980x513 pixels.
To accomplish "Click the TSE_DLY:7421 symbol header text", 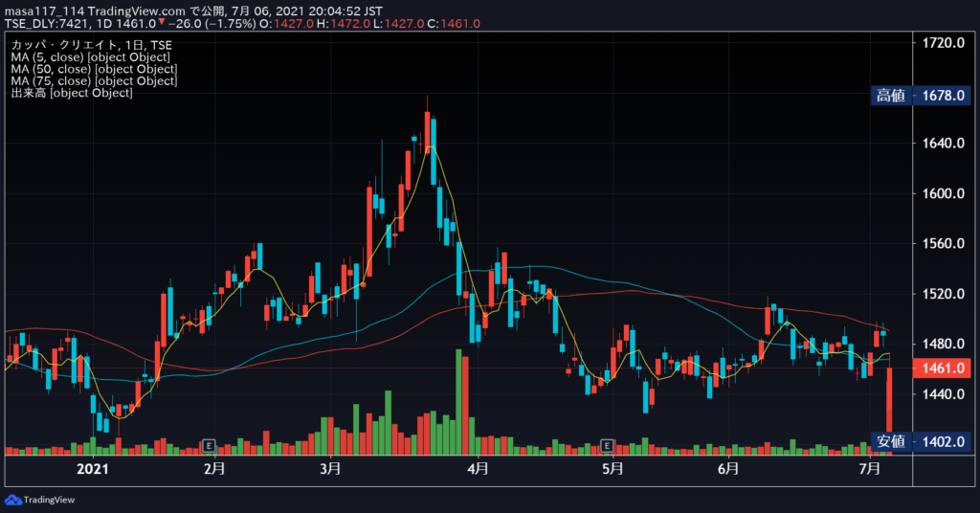I will click(x=50, y=24).
